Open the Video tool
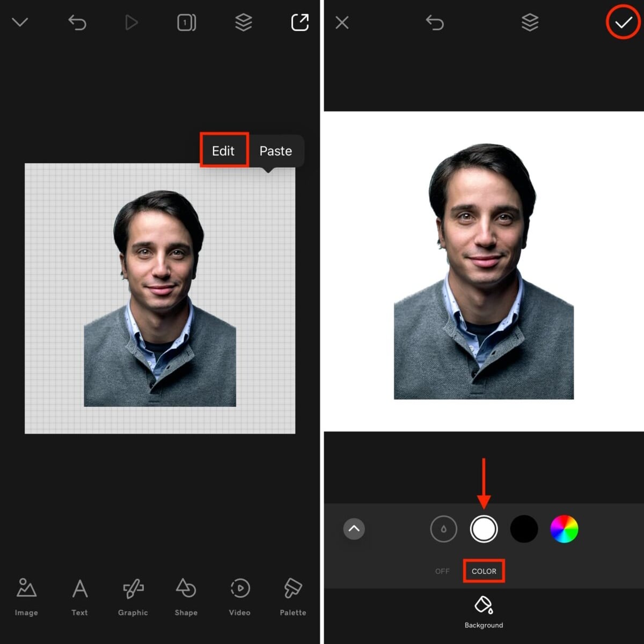Viewport: 644px width, 644px height. [240, 597]
